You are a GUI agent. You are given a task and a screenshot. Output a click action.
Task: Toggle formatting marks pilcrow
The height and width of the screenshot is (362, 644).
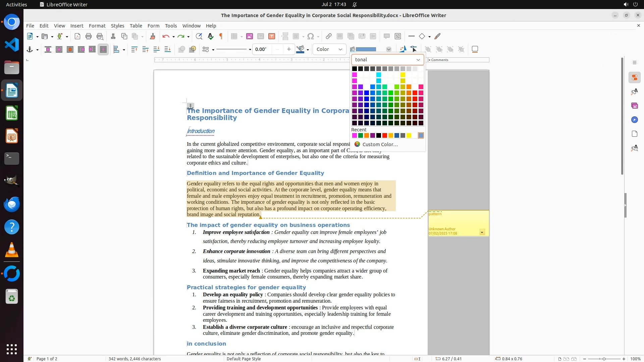coord(221,36)
